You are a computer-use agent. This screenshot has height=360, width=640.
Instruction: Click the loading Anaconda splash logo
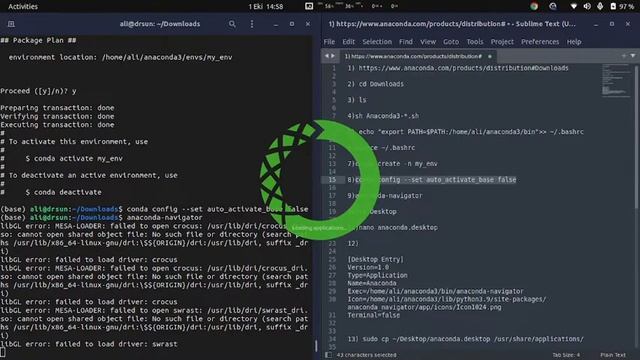coord(320,180)
